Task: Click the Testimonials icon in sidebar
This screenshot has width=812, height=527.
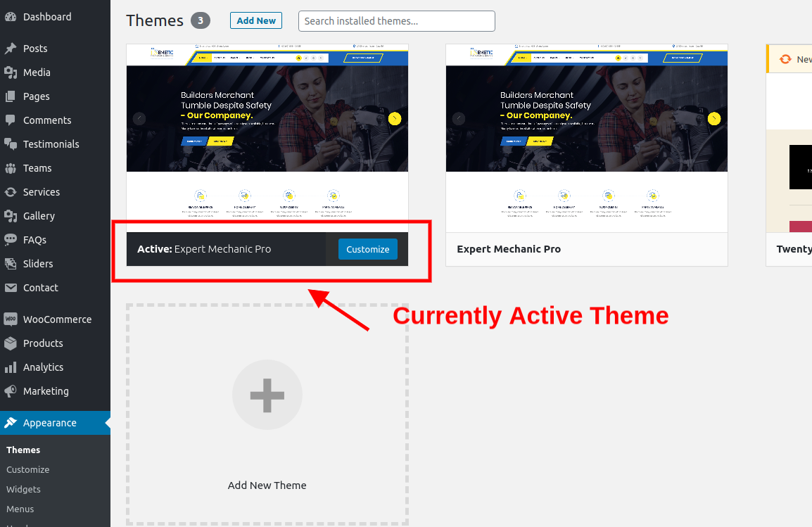Action: pos(11,144)
